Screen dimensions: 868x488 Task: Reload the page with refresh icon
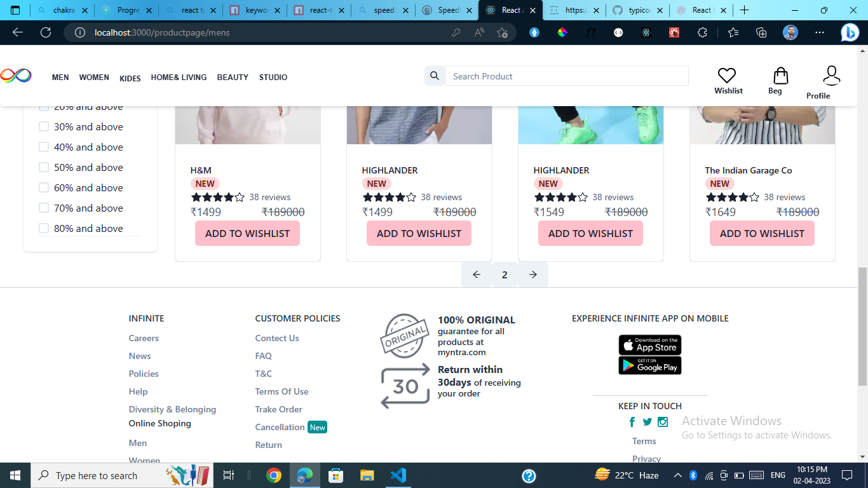46,32
